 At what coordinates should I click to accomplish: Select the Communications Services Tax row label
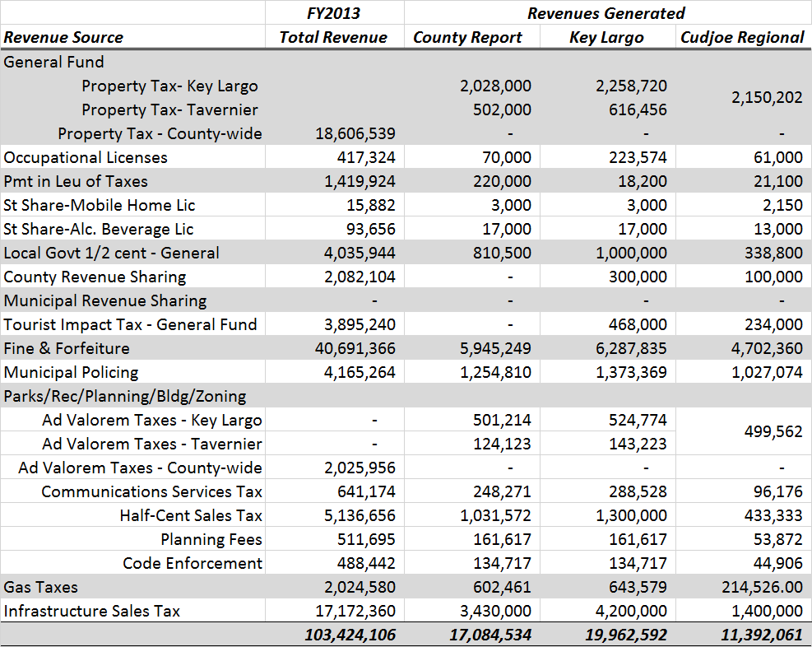[151, 491]
